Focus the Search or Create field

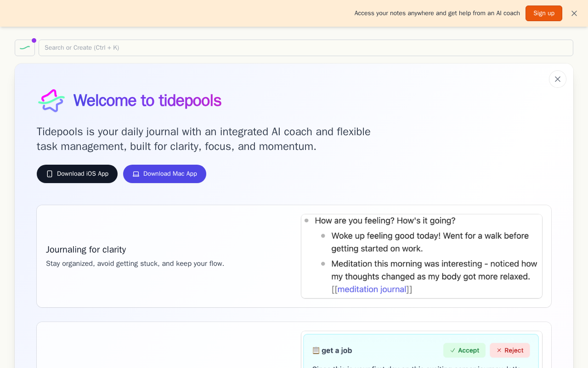coord(305,48)
